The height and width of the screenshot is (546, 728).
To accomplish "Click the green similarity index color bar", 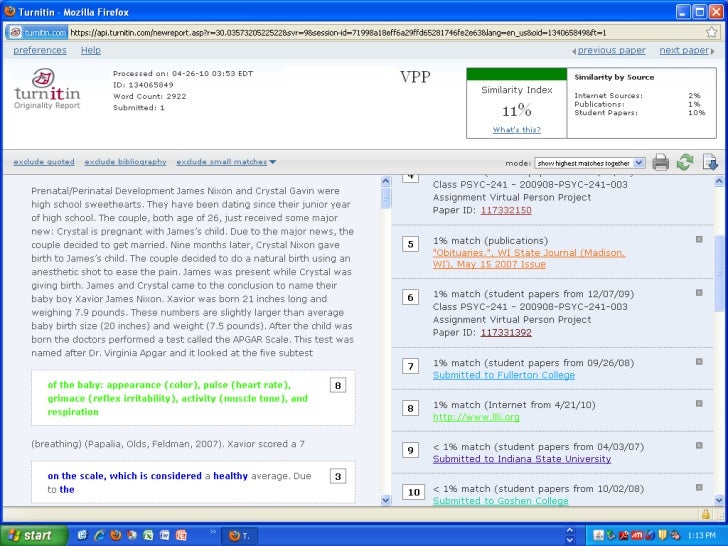I will (516, 74).
